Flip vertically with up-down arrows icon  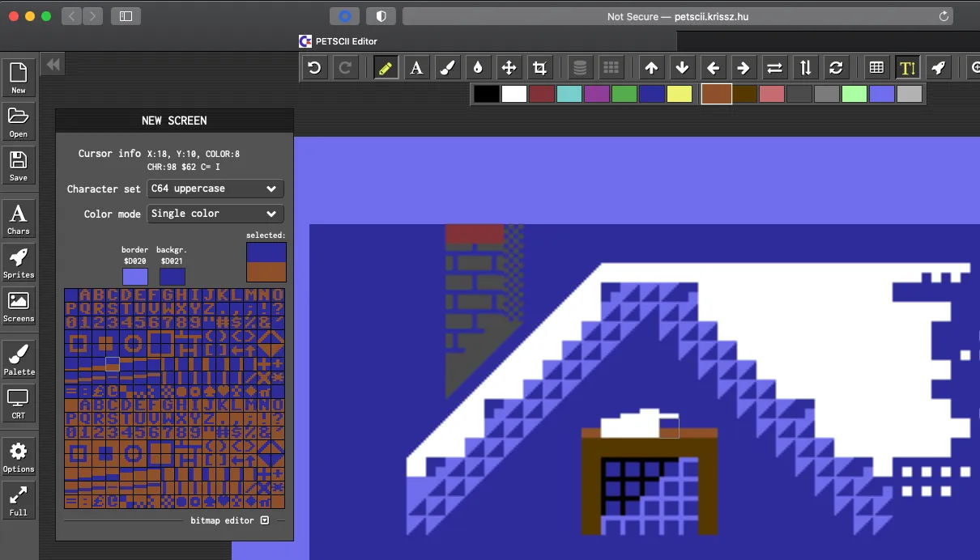tap(805, 68)
